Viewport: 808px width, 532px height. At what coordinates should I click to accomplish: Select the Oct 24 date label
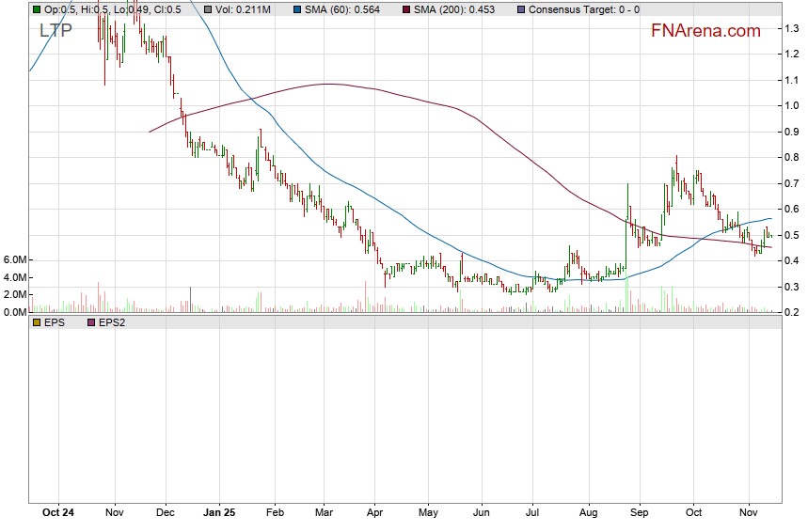pos(59,514)
